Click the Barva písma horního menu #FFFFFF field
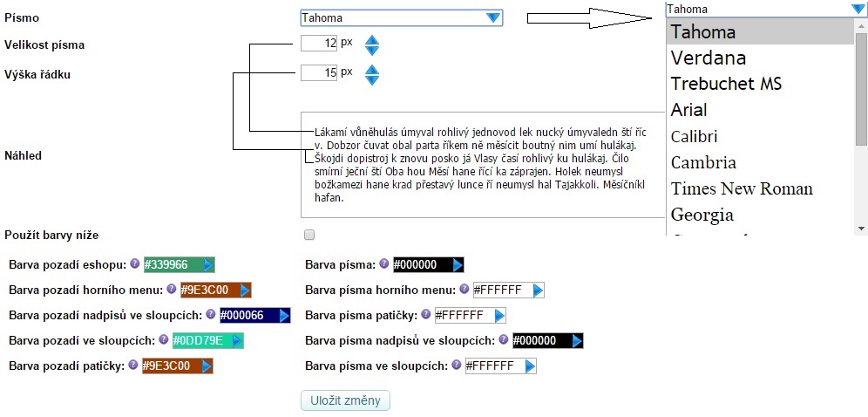868x417 pixels. pyautogui.click(x=498, y=291)
